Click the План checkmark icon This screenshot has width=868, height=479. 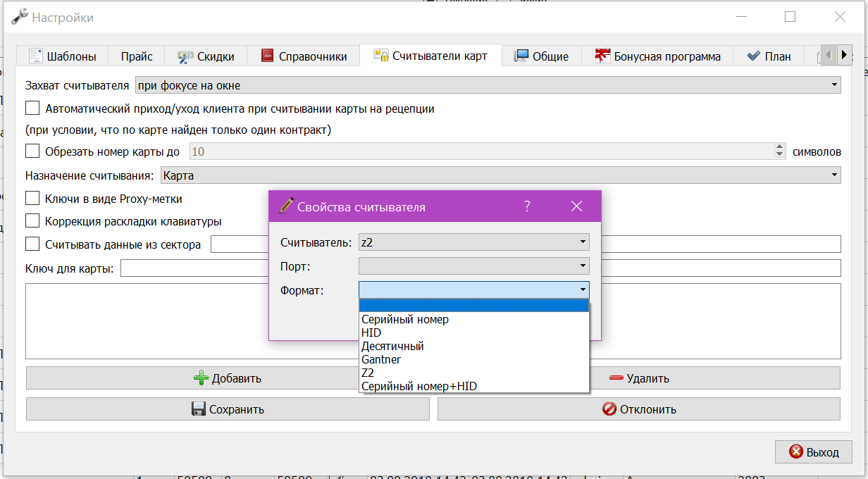(753, 56)
